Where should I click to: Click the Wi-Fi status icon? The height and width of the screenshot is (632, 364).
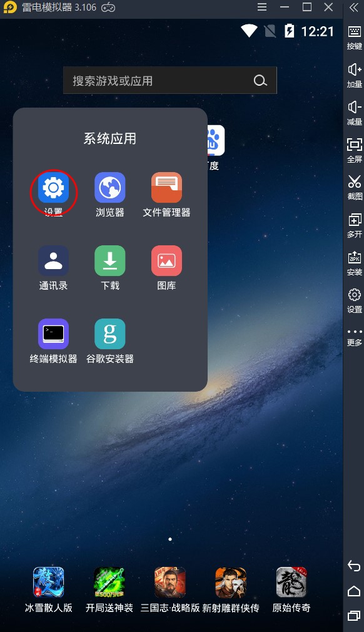tap(250, 31)
